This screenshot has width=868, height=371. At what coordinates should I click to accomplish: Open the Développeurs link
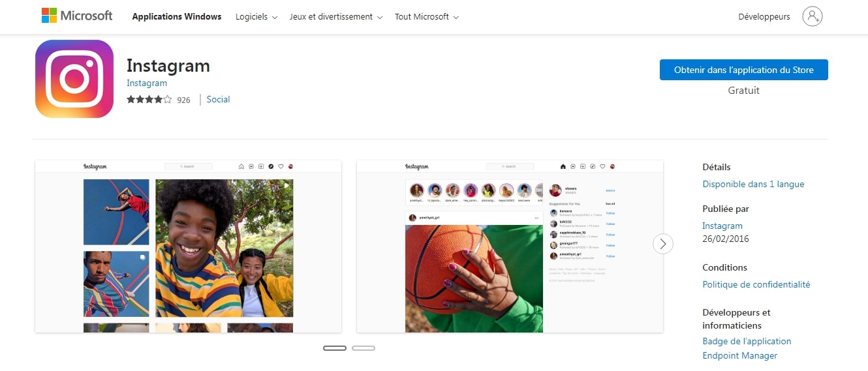click(764, 17)
